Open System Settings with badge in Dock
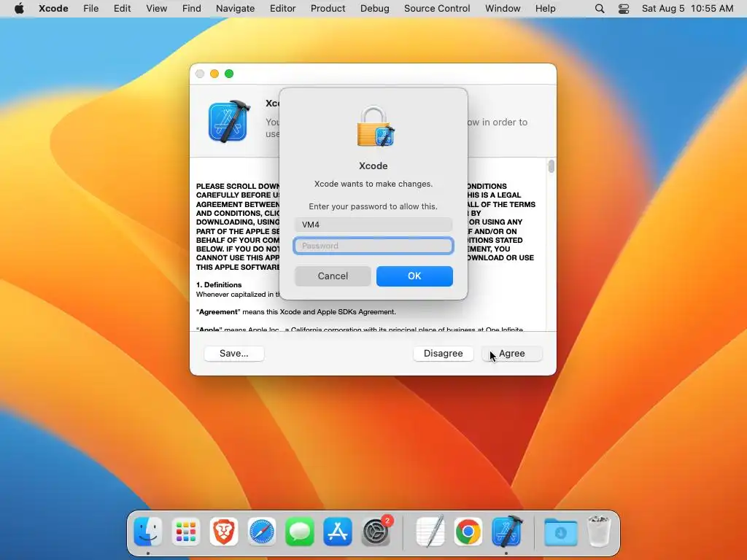The width and height of the screenshot is (747, 560). (376, 532)
